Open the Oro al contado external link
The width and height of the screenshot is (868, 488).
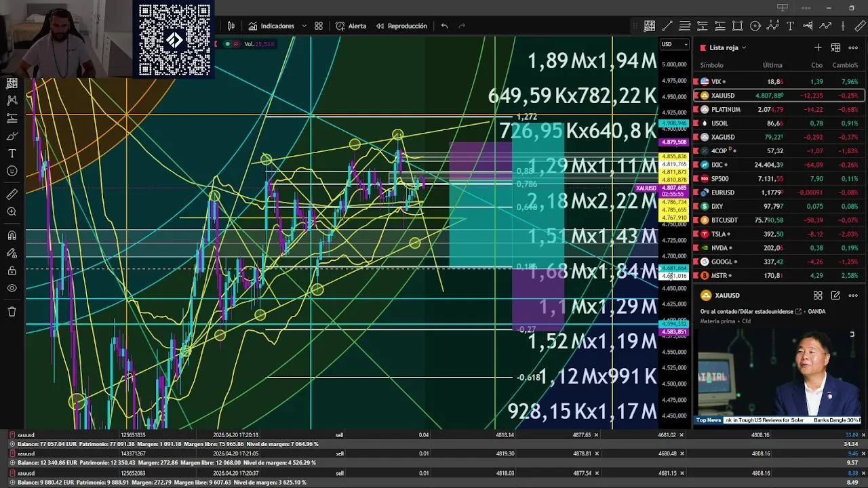pos(798,312)
